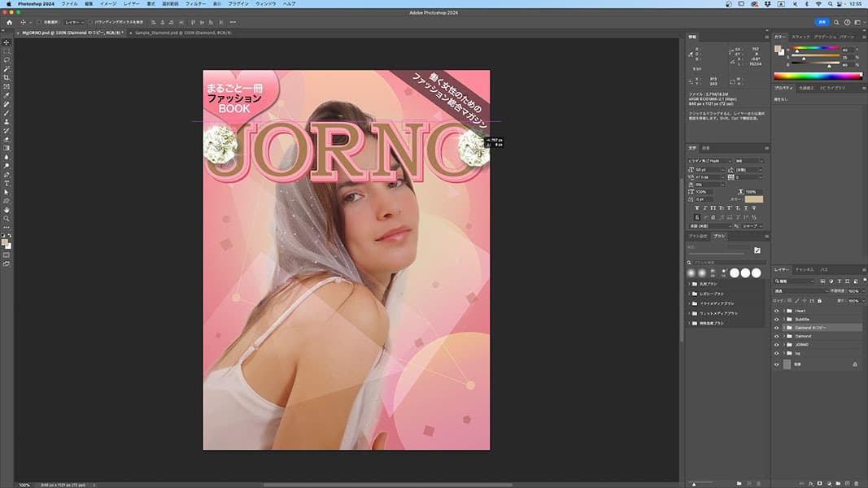Enable the Auto-Select checkbox
The image size is (868, 488).
41,22
